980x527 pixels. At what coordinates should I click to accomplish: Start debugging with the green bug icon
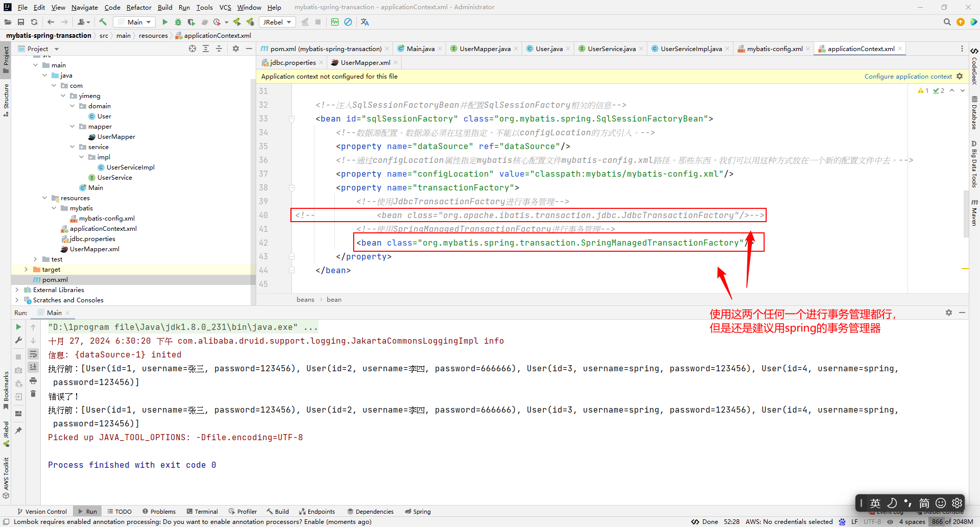click(x=178, y=22)
